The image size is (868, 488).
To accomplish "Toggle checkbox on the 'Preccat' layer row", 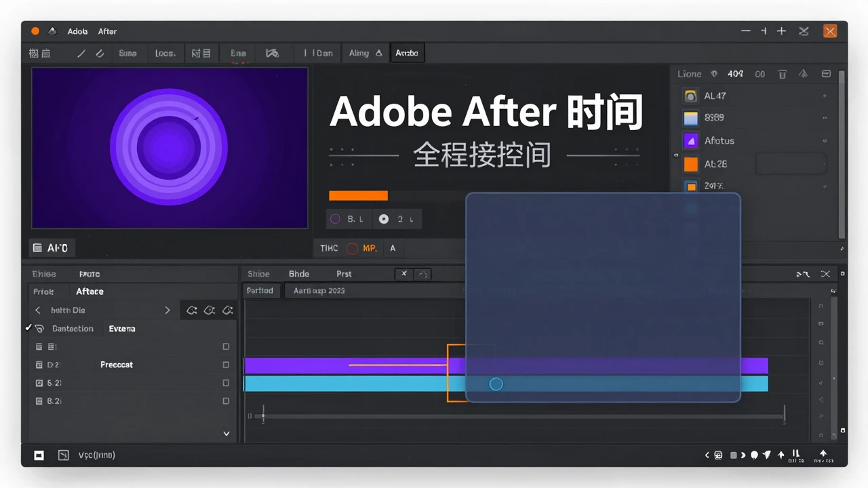I will (x=226, y=365).
